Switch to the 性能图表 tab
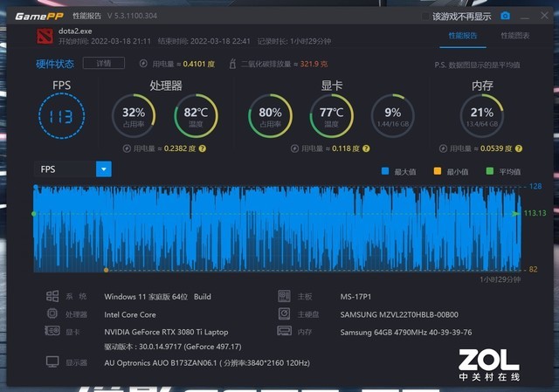 (515, 36)
